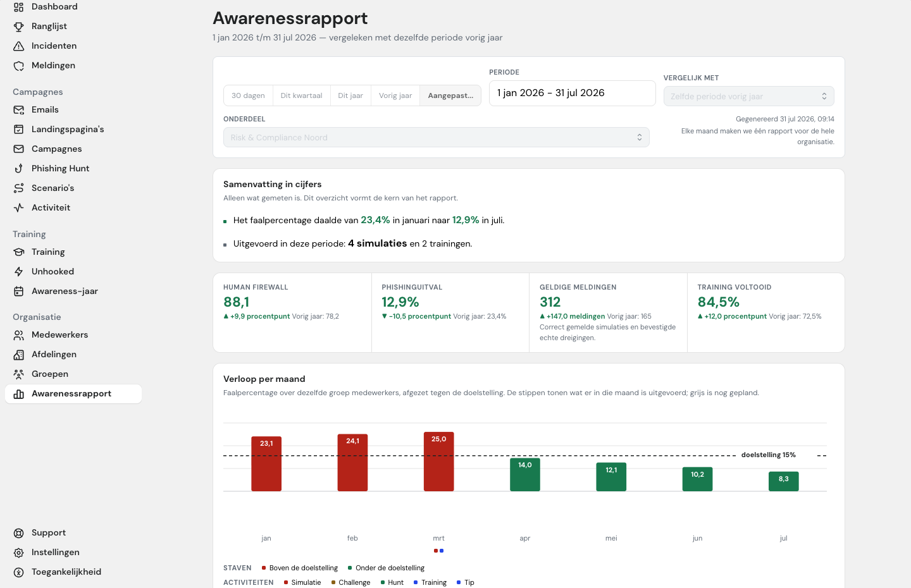Click the Awareness-jaar calendar icon
The height and width of the screenshot is (588, 911).
(19, 291)
